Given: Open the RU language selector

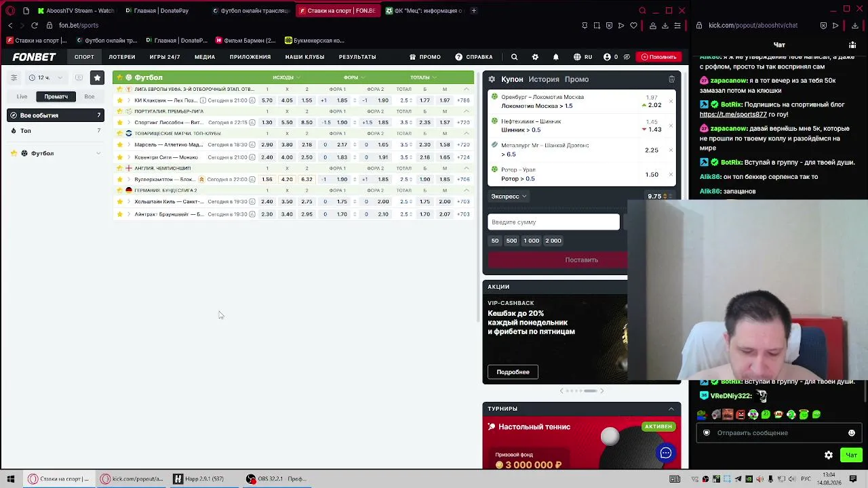Looking at the screenshot, I should (583, 57).
